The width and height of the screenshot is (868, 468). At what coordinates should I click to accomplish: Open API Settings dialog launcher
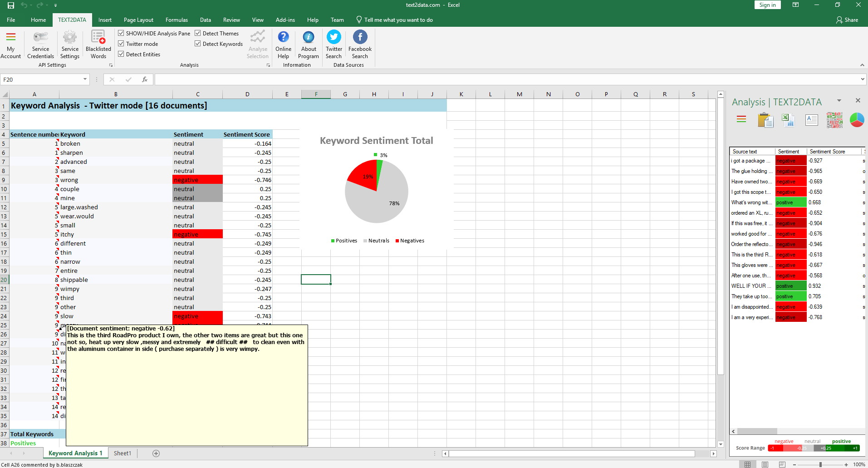pos(111,65)
